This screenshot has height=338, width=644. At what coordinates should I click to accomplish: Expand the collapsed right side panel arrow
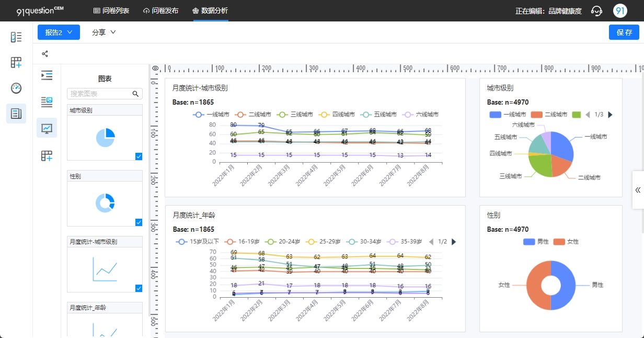[638, 190]
